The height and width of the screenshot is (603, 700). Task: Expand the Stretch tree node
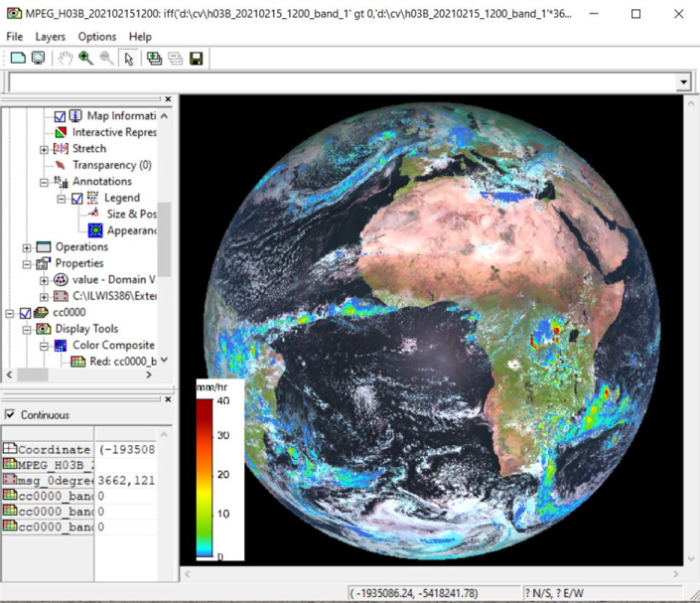44,149
